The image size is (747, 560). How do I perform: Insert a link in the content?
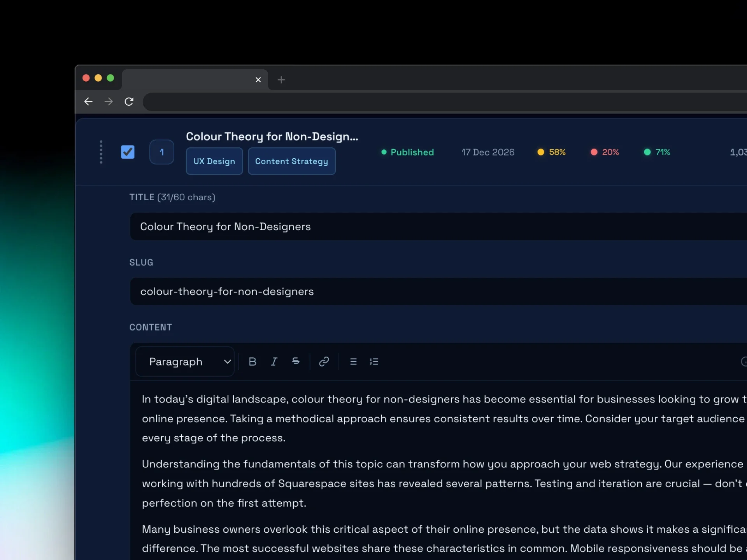pos(324,362)
